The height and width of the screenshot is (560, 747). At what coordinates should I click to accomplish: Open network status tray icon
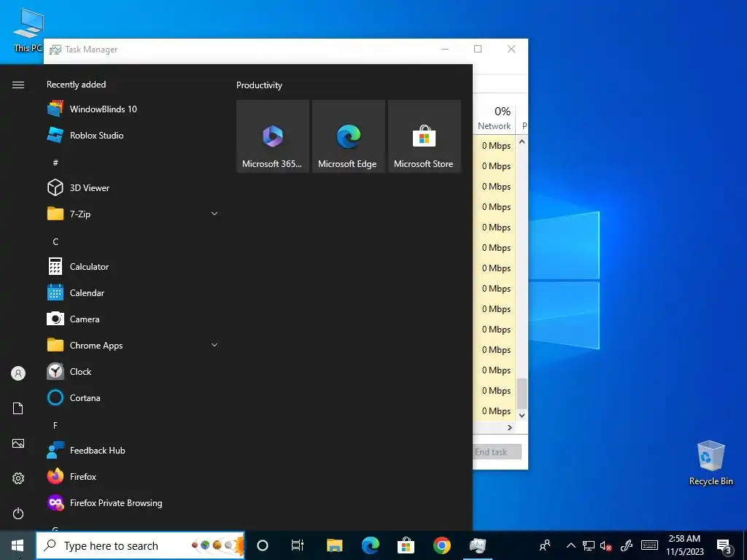589,545
